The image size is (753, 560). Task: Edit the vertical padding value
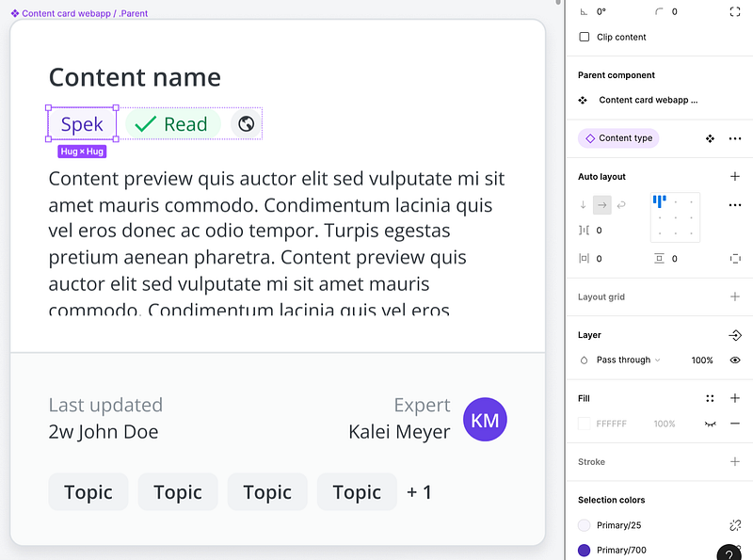(674, 259)
